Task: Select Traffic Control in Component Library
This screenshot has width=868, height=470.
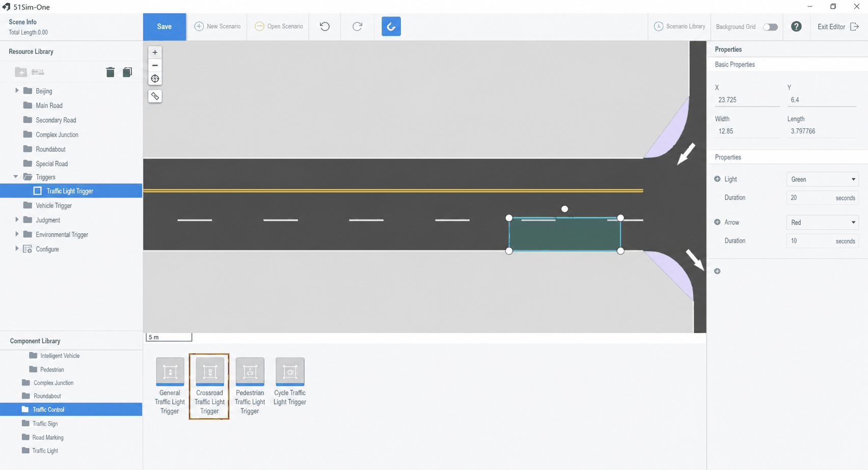Action: [71, 409]
